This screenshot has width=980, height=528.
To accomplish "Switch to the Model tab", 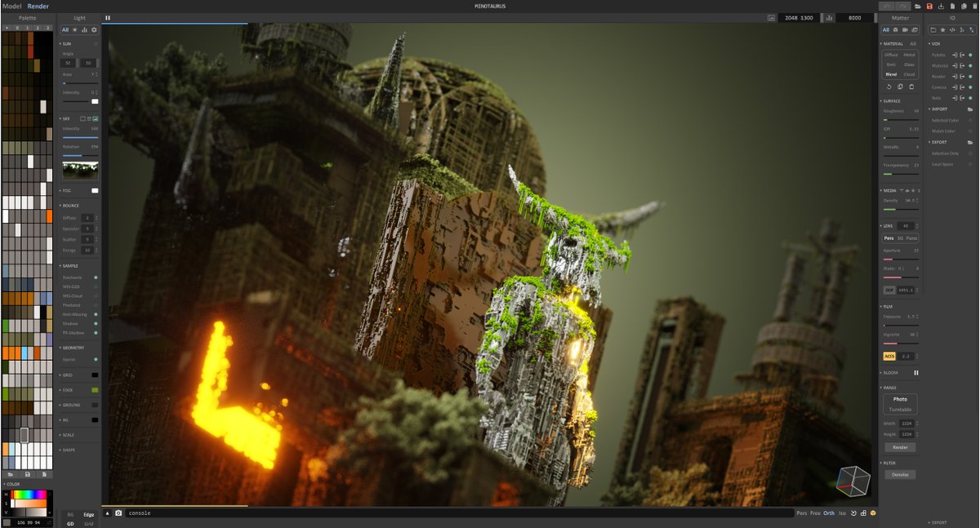I will pyautogui.click(x=11, y=6).
